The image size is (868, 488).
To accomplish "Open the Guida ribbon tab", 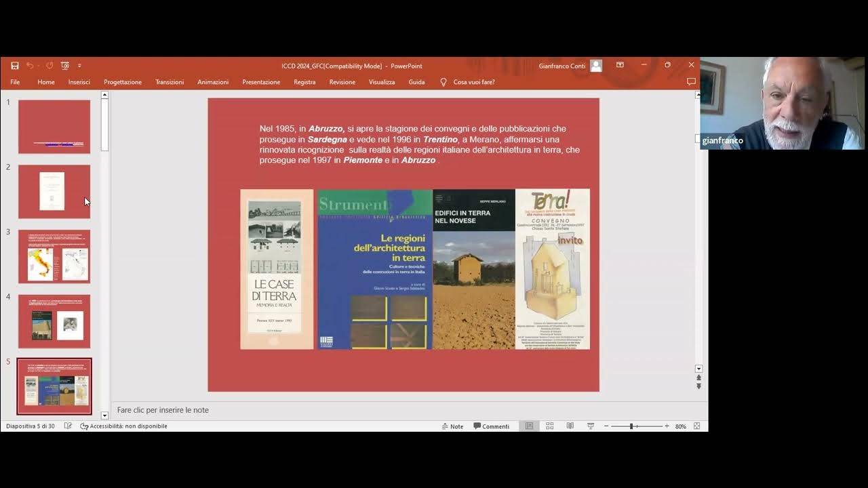I will tap(416, 82).
